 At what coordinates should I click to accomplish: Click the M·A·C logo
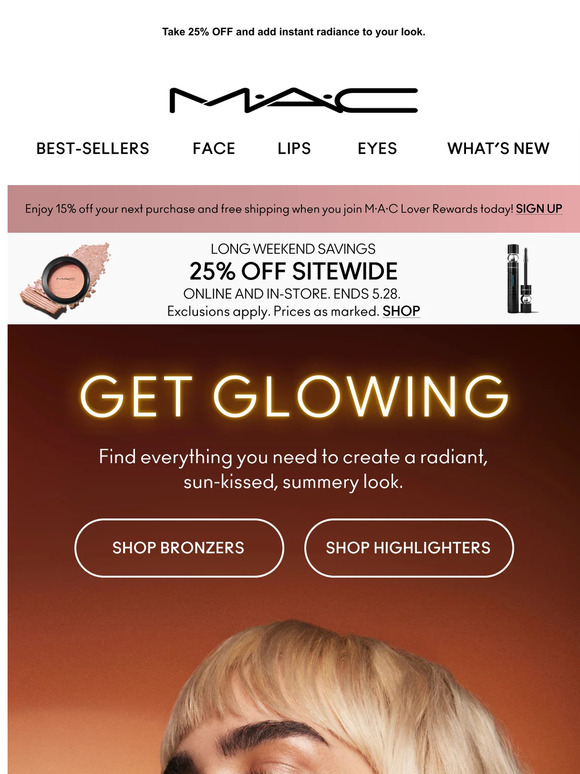click(294, 101)
